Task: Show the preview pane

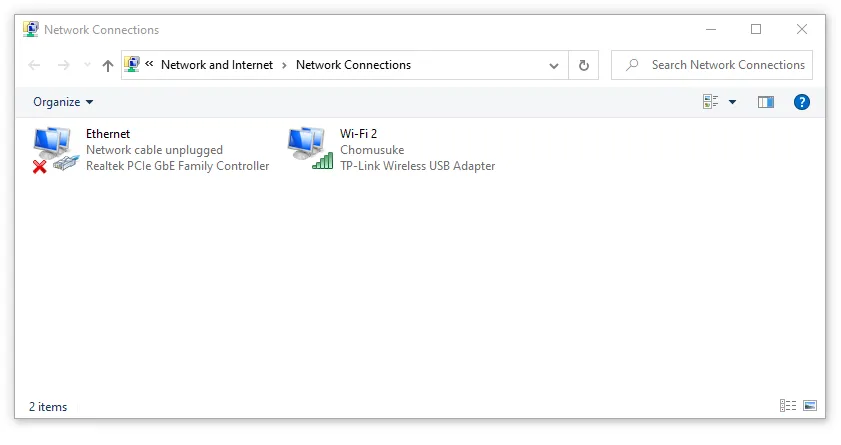Action: pyautogui.click(x=765, y=102)
